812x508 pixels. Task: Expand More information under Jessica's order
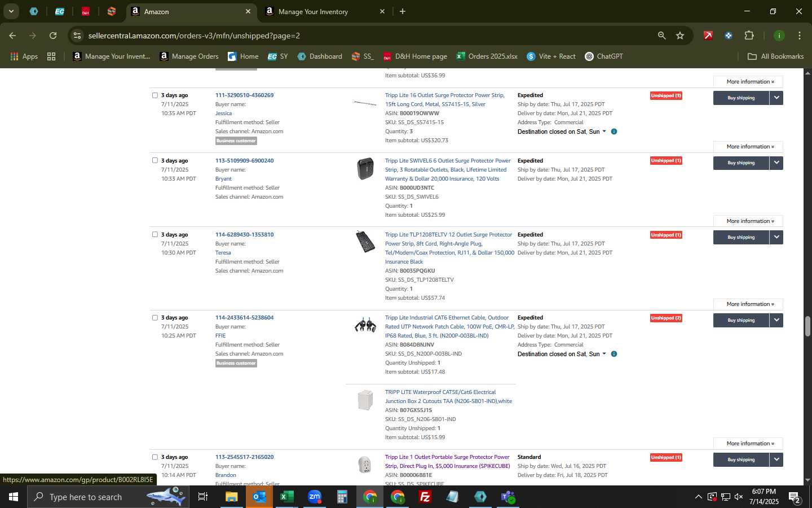click(748, 147)
